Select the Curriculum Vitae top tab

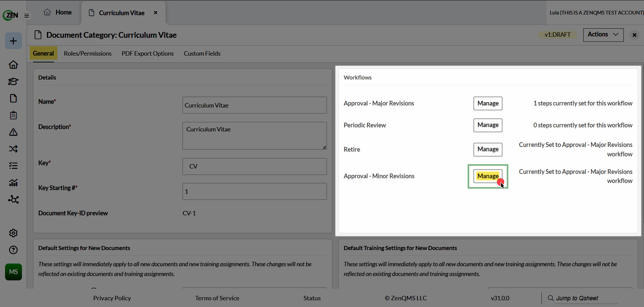[x=123, y=13]
